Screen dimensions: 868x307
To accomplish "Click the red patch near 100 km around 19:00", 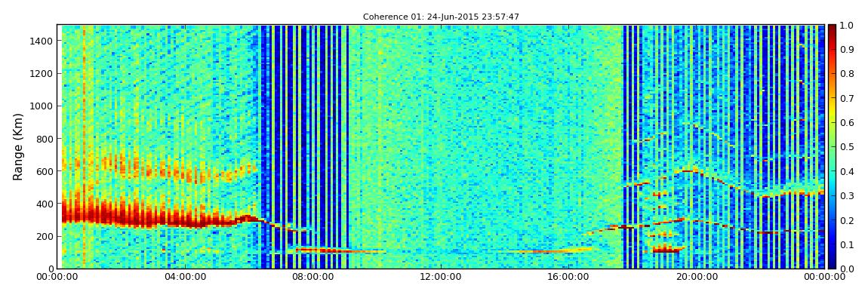I will click(666, 250).
